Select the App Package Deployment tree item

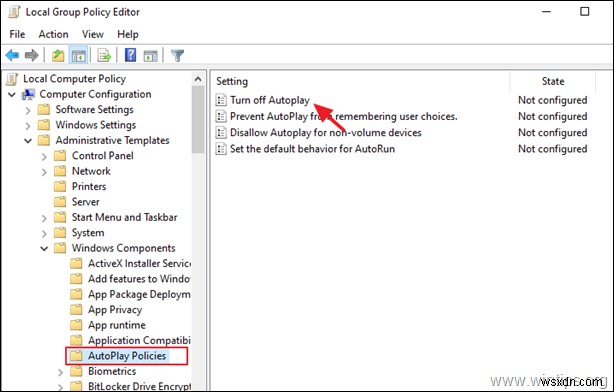tap(139, 294)
